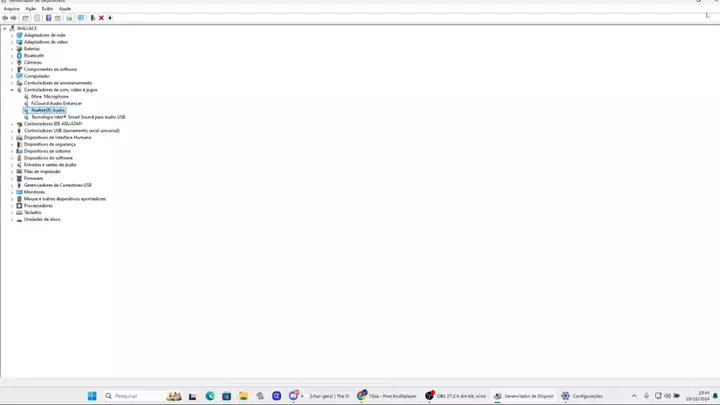Open the Arquivo menu
The height and width of the screenshot is (405, 720).
click(11, 9)
